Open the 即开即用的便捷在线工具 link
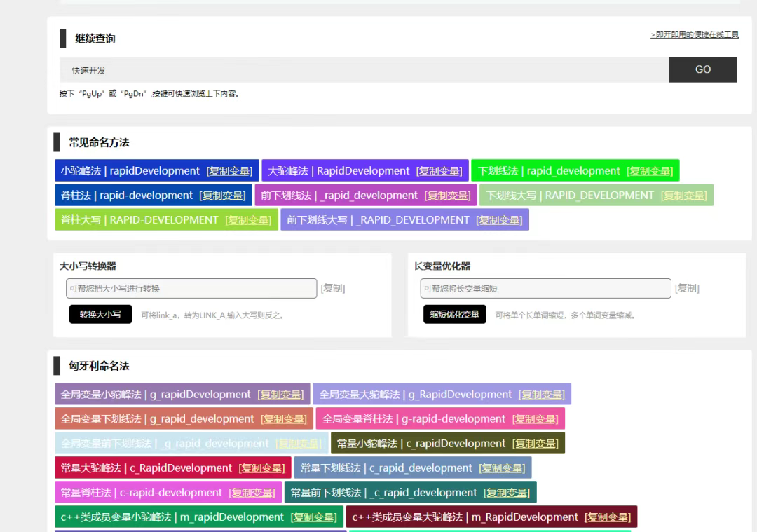Image resolution: width=757 pixels, height=532 pixels. coord(694,35)
